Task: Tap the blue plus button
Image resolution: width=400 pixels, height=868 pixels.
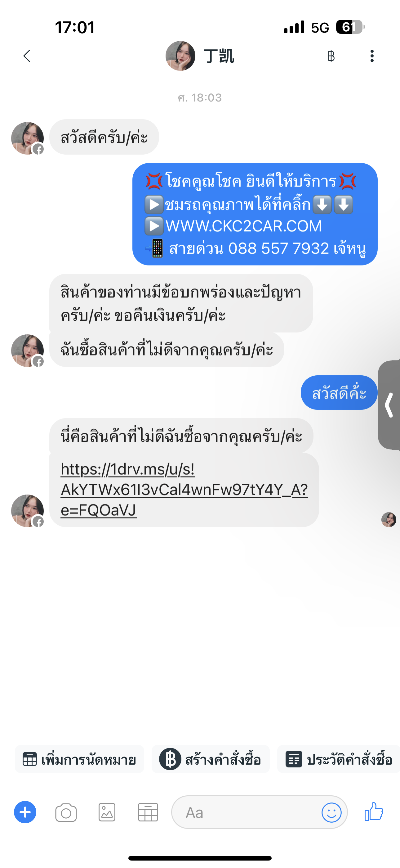Action: click(x=25, y=812)
